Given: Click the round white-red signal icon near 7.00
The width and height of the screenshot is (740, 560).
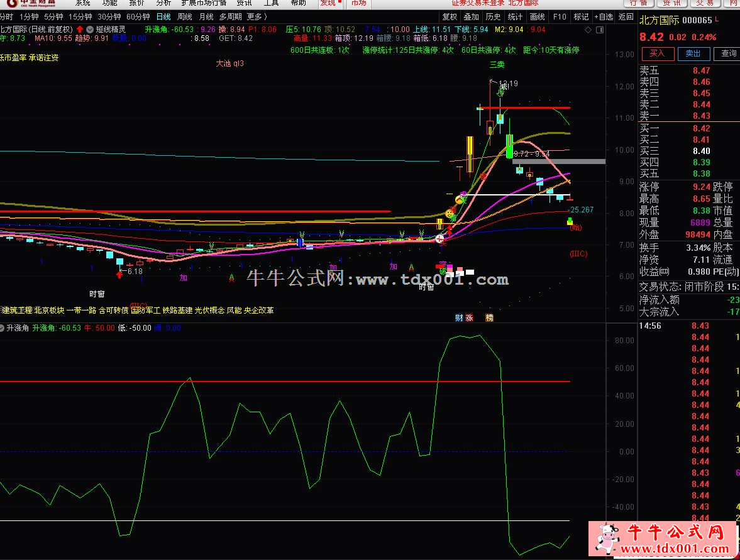Looking at the screenshot, I should click(440, 239).
